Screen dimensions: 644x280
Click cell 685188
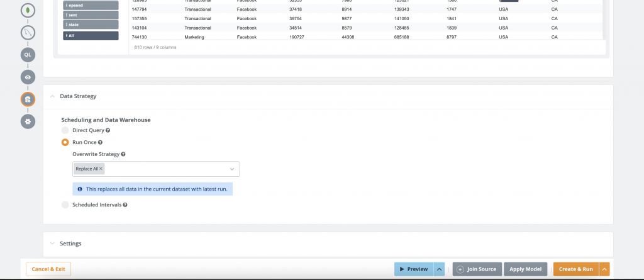[x=401, y=37]
